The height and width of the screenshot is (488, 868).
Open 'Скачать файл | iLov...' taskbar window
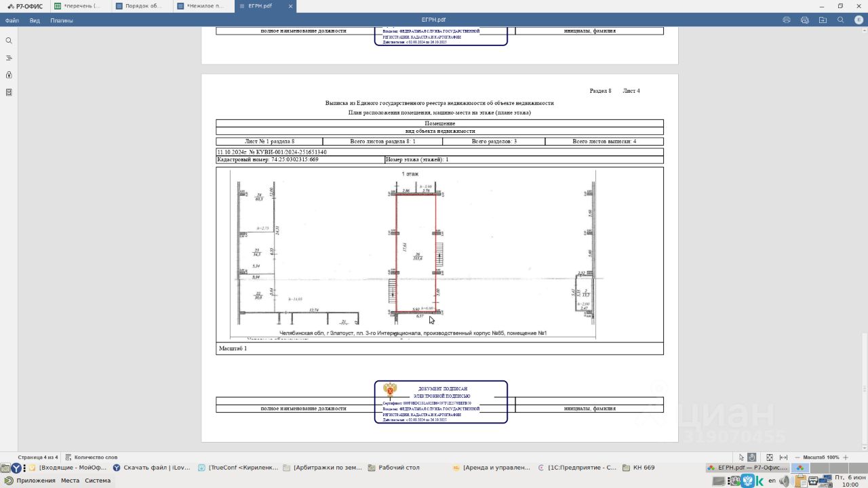[151, 468]
